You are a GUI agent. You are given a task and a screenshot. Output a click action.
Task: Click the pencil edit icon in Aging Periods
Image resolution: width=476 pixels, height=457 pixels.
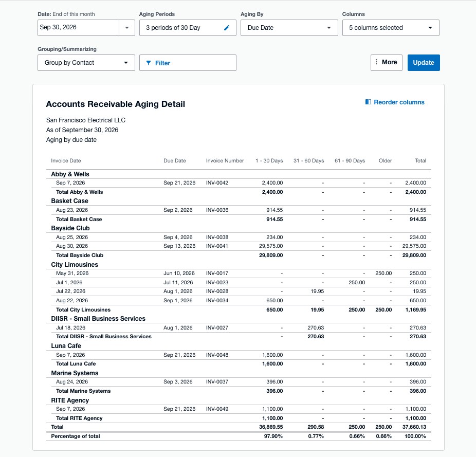pos(227,28)
